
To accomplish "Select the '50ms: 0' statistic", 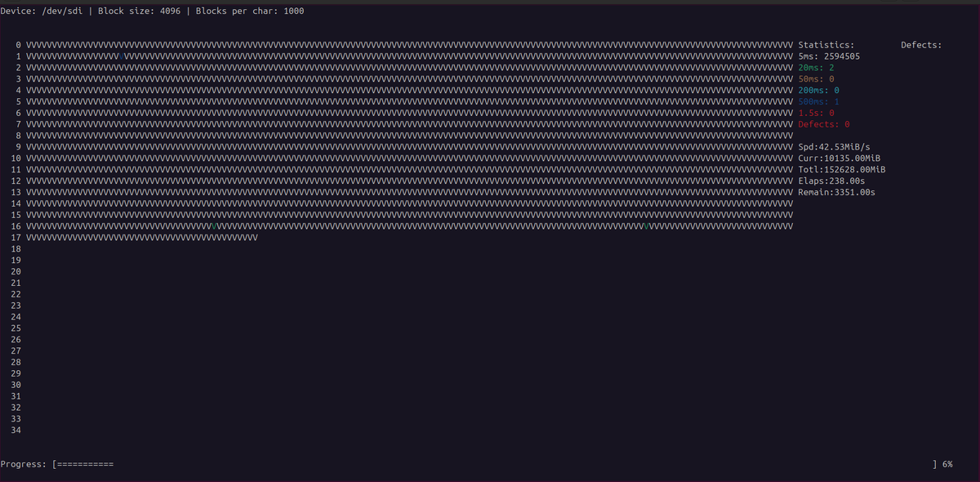I will (x=816, y=79).
